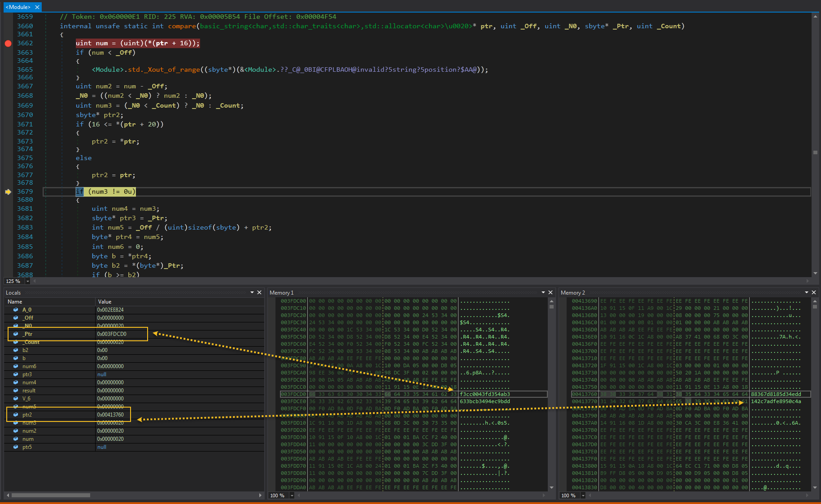Click ASCII text f3cc0043fd354ab3 in Memory 1
This screenshot has width=821, height=504.
point(485,394)
